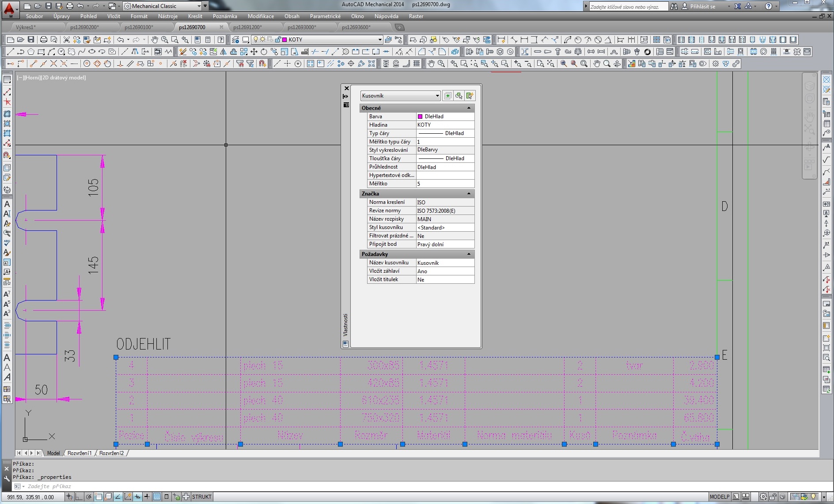Click the magenta layer color swatch beside KOTY
Viewport: 834px width, 504px height.
[284, 40]
